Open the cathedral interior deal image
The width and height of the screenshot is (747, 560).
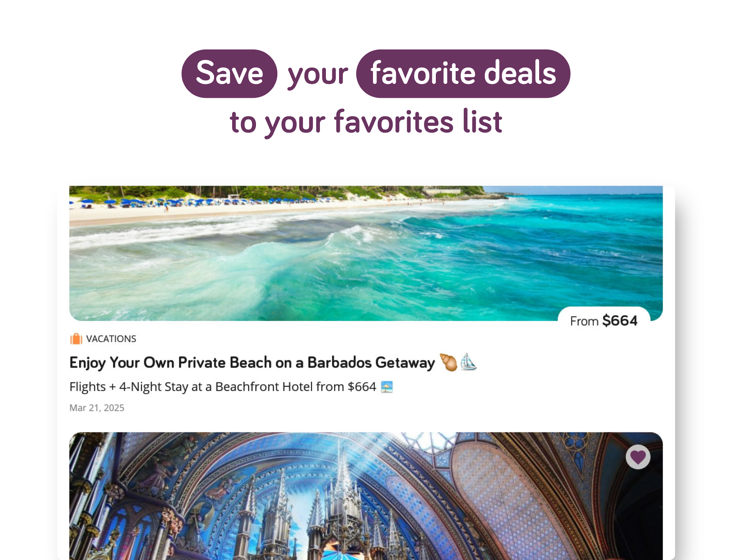tap(366, 496)
